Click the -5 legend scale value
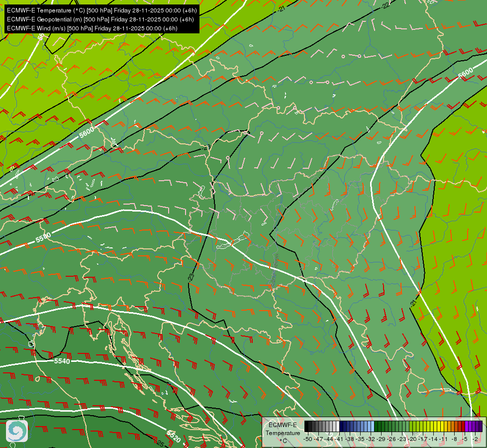 465,439
